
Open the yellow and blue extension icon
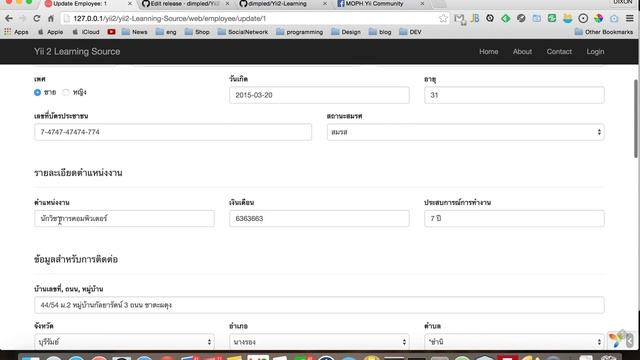tap(567, 18)
